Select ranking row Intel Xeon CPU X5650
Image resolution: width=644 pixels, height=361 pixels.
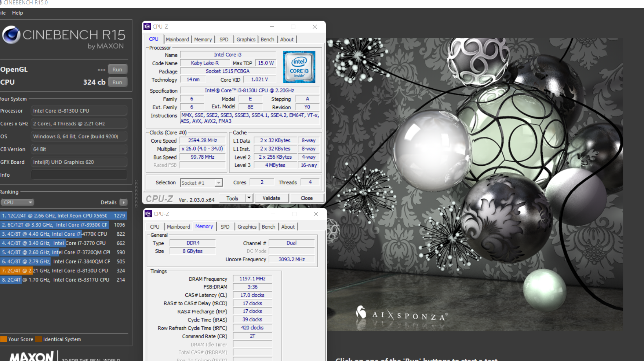(63, 216)
